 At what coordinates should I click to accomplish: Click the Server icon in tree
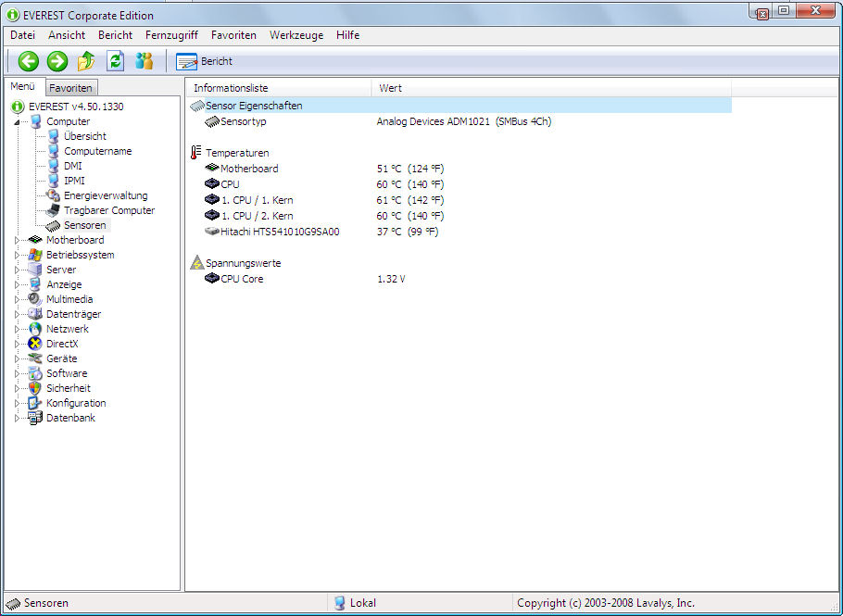(35, 270)
